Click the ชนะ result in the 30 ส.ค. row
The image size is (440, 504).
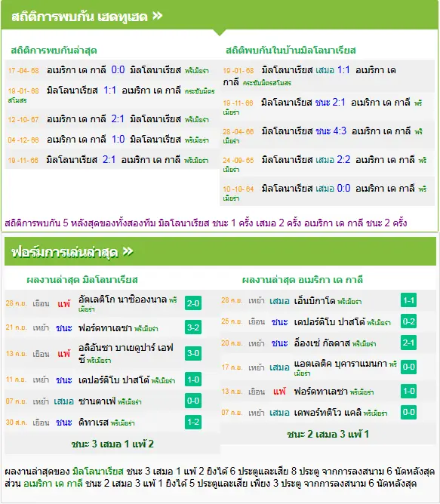tap(63, 422)
